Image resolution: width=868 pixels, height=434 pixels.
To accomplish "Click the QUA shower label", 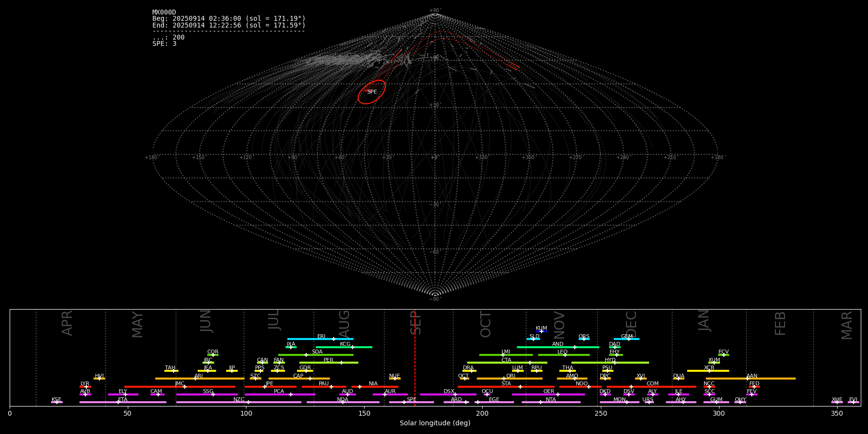I will pyautogui.click(x=678, y=376).
